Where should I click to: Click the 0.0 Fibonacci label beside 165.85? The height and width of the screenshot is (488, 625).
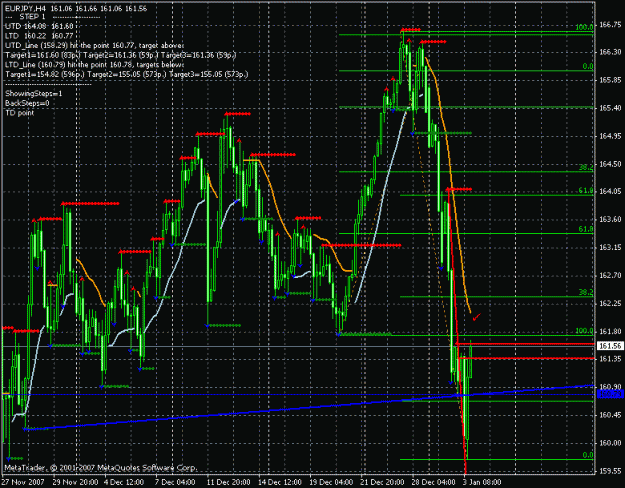588,66
